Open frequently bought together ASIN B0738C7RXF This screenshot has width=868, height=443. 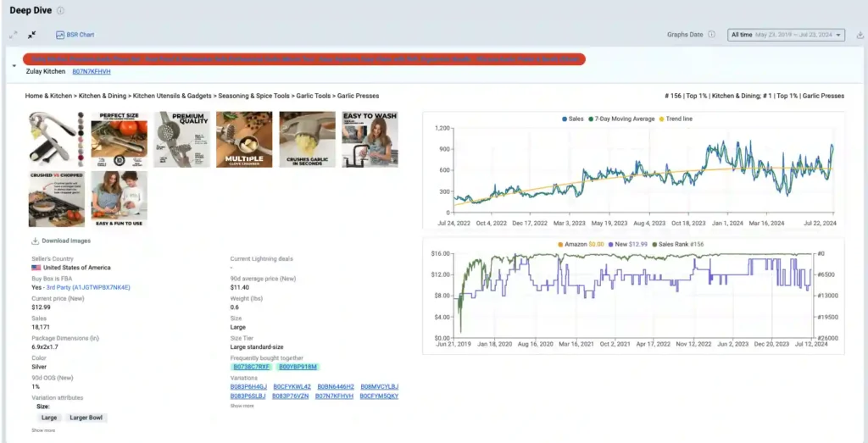tap(252, 367)
